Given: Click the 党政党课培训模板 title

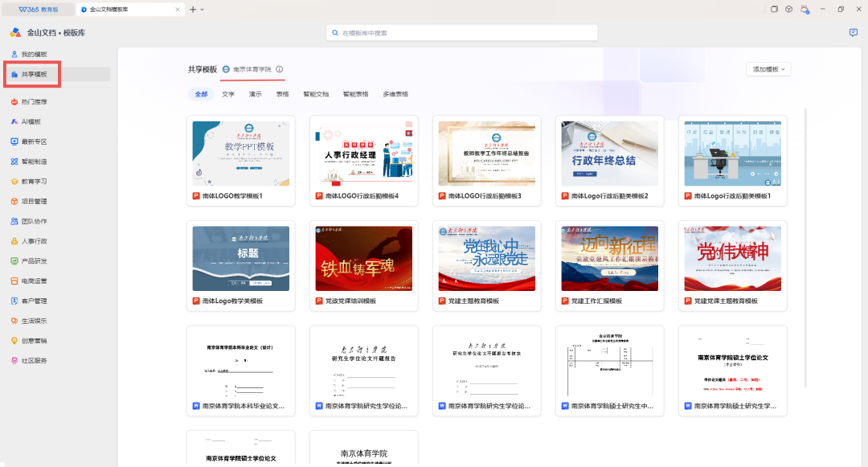Looking at the screenshot, I should [351, 301].
